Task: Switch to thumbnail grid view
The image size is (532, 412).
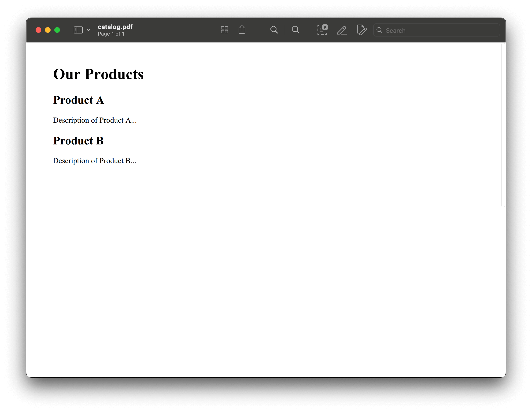Action: (224, 30)
